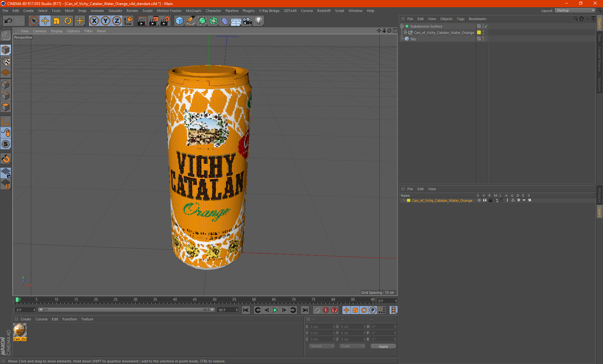The height and width of the screenshot is (364, 603).
Task: Open Material Manager Texture menu
Action: (87, 319)
